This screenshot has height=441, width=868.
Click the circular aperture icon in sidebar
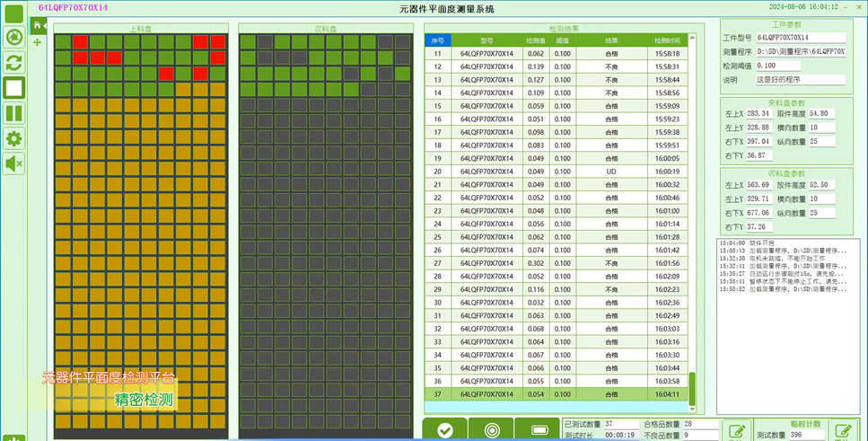[x=14, y=37]
